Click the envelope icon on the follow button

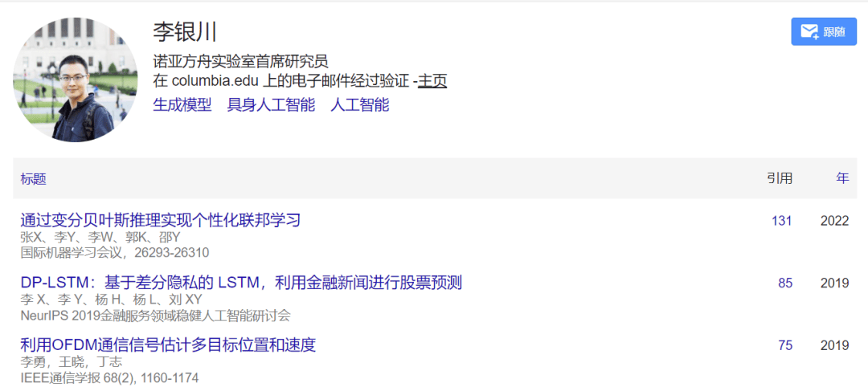[810, 32]
